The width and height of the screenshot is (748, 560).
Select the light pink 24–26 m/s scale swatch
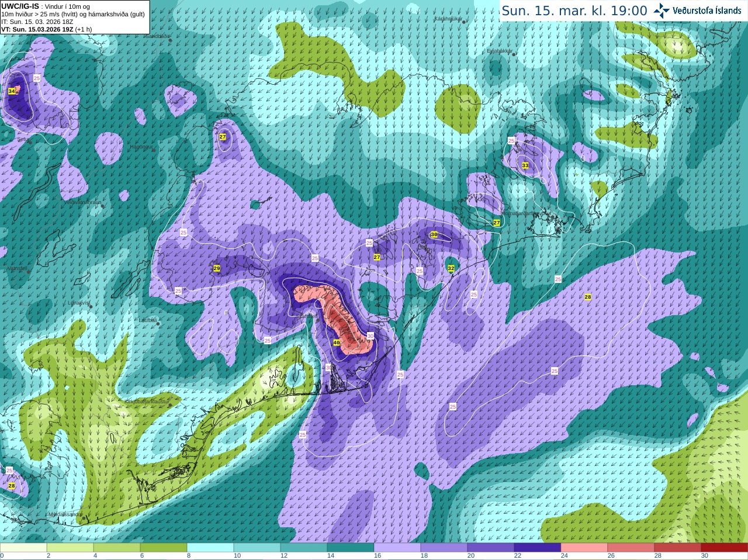point(584,548)
